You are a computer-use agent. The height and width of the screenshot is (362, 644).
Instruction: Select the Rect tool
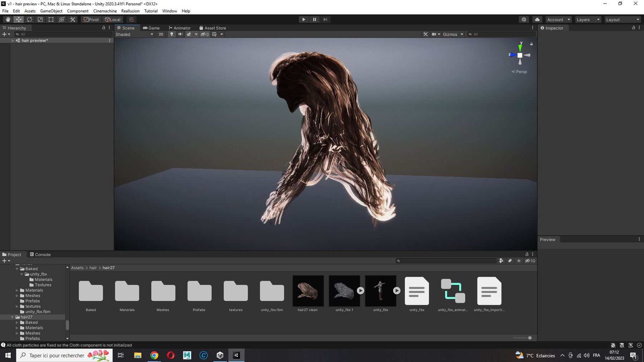pyautogui.click(x=51, y=20)
